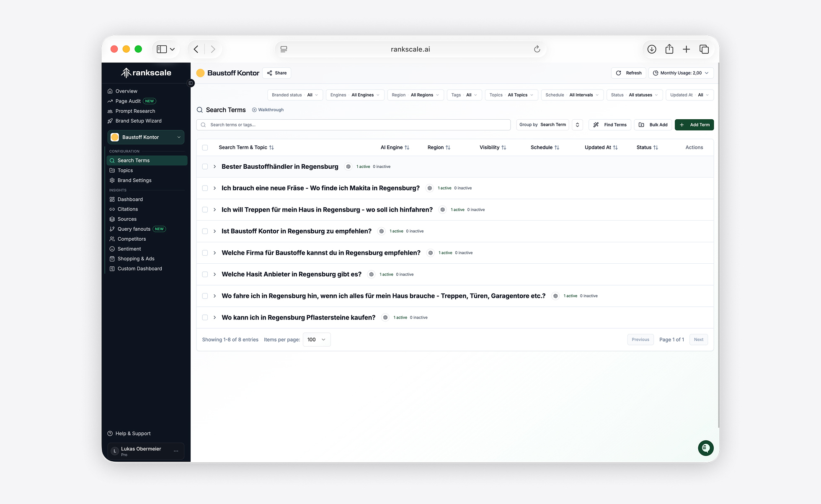Go forward using the browser forward arrow
The width and height of the screenshot is (821, 504).
point(213,49)
